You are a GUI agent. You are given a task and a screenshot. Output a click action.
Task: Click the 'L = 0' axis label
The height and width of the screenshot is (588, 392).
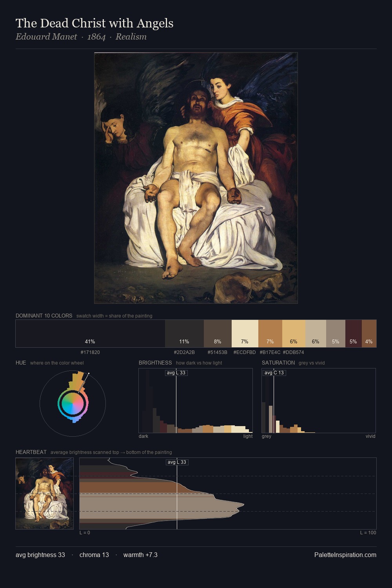[x=85, y=533]
